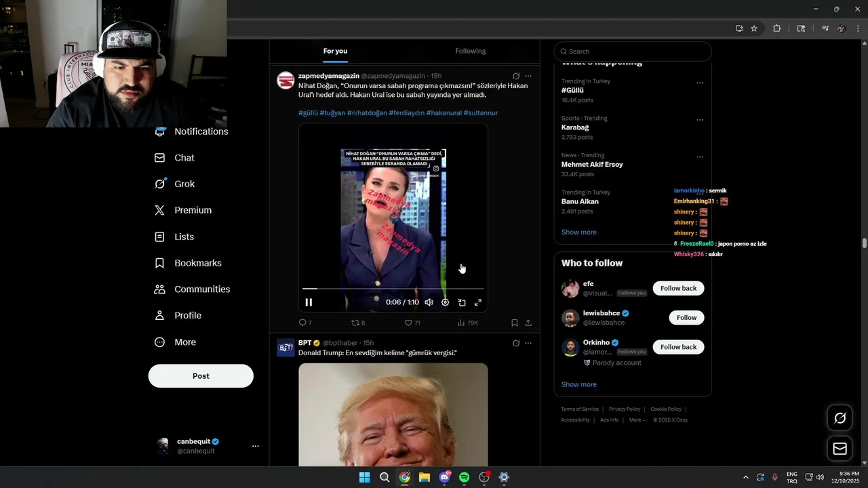Open the Trump image in BPT post
The height and width of the screenshot is (488, 868).
393,414
